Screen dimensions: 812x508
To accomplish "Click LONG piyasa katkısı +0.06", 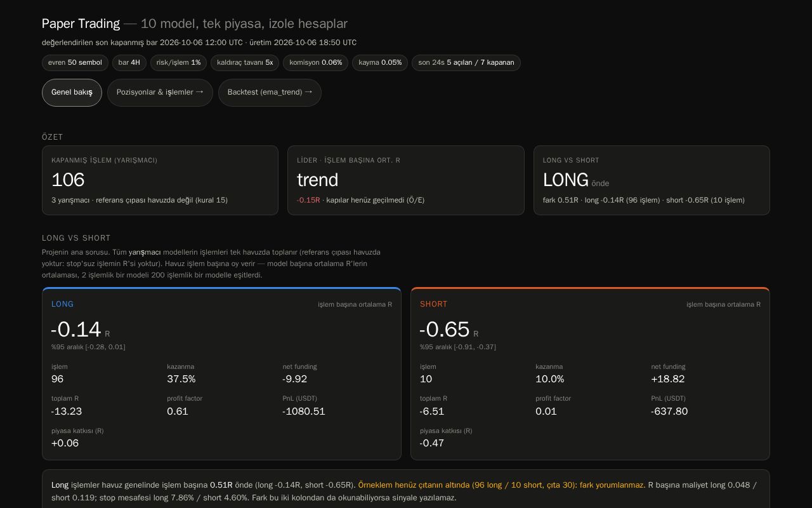I will pos(65,443).
